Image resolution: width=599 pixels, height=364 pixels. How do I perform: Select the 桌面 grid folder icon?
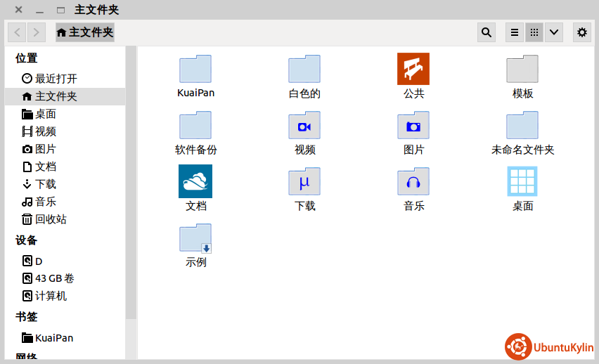click(522, 182)
